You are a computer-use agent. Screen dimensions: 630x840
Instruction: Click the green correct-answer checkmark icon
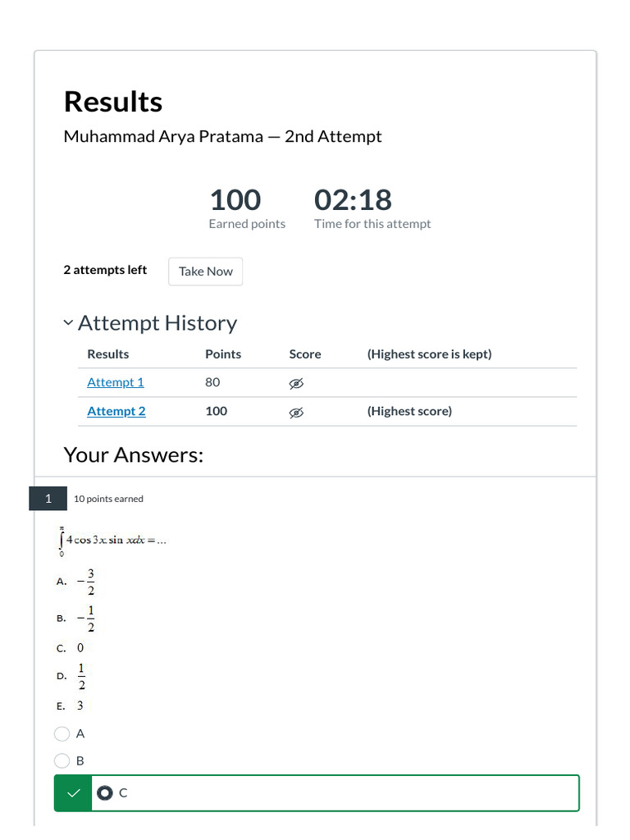(73, 792)
